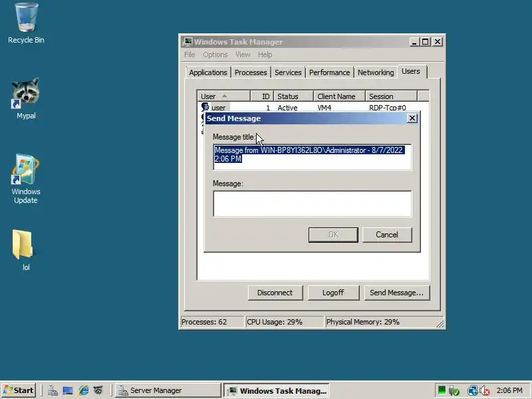Launch Mypal browser from quick launch
This screenshot has width=532, height=399.
(x=98, y=390)
